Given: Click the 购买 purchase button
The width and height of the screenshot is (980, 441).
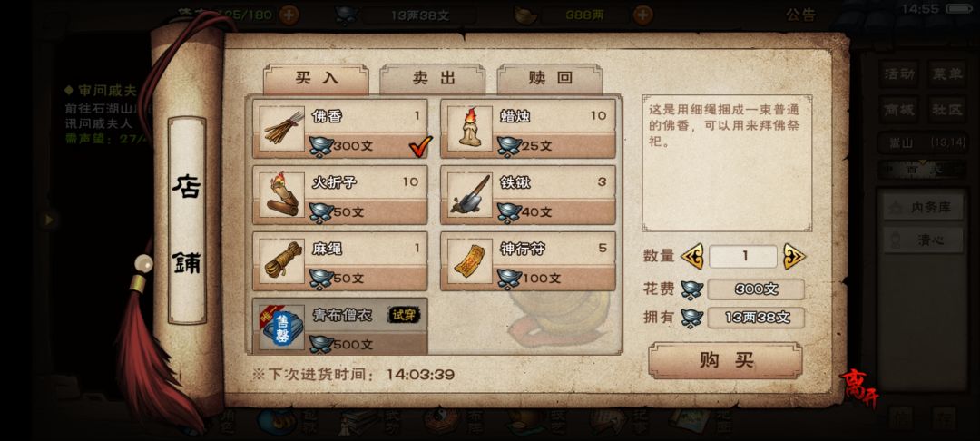Looking at the screenshot, I should point(725,360).
